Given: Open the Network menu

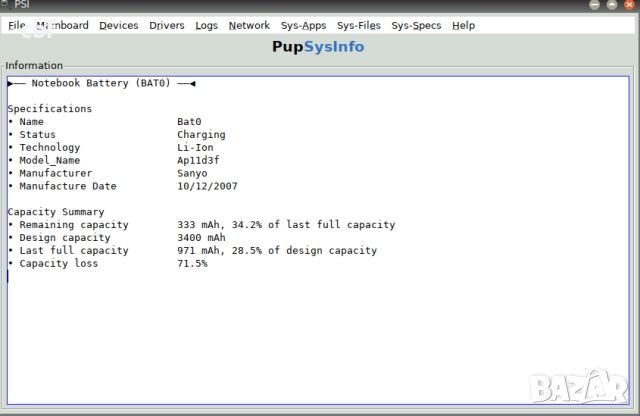Looking at the screenshot, I should click(x=249, y=25).
